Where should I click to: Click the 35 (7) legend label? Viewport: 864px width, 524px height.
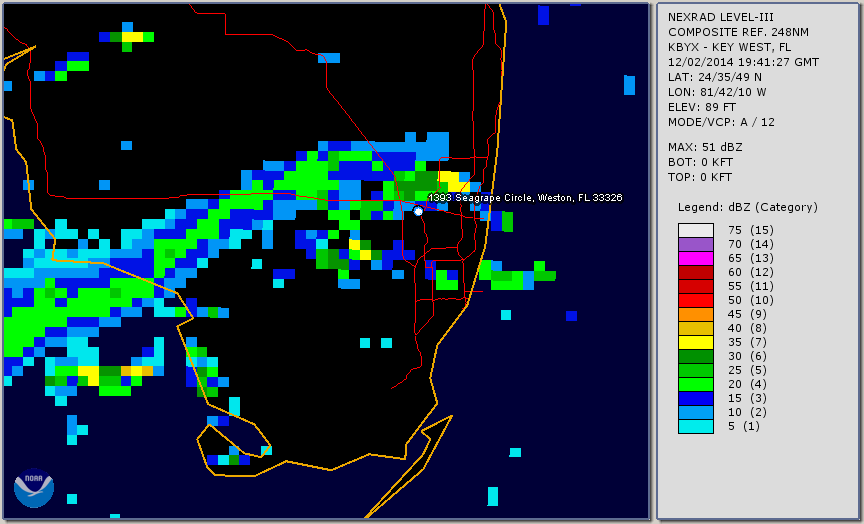point(748,342)
